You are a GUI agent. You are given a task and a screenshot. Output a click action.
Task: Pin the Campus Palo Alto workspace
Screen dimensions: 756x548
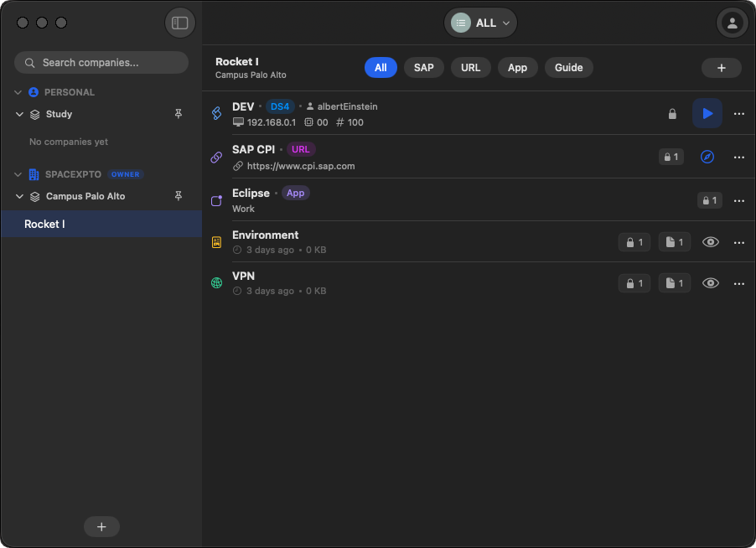point(179,196)
